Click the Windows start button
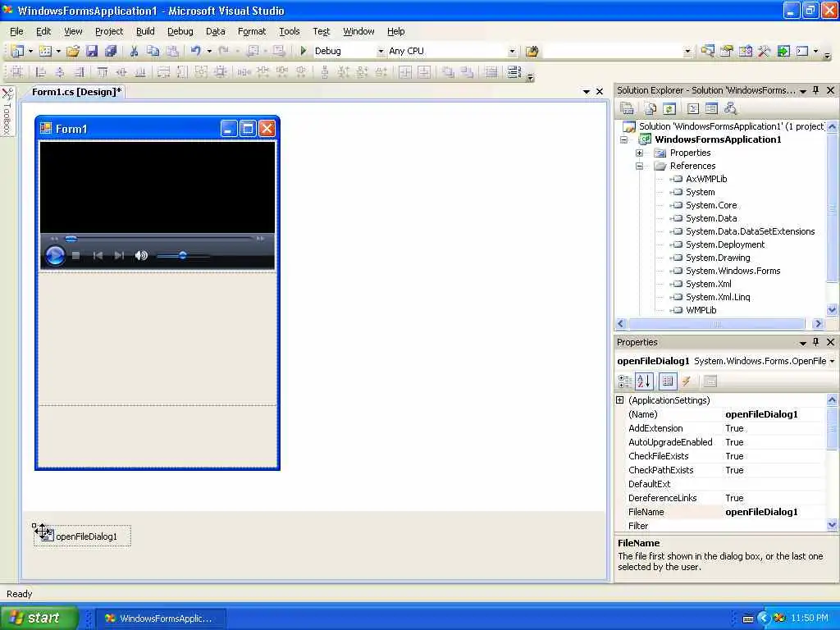Screen dimensions: 840x630 tap(39, 618)
